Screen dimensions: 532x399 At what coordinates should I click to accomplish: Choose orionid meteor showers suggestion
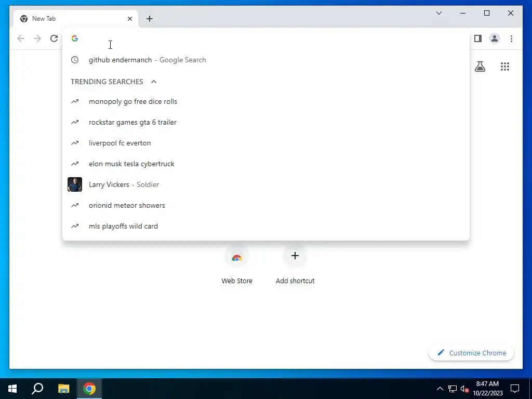(x=266, y=205)
